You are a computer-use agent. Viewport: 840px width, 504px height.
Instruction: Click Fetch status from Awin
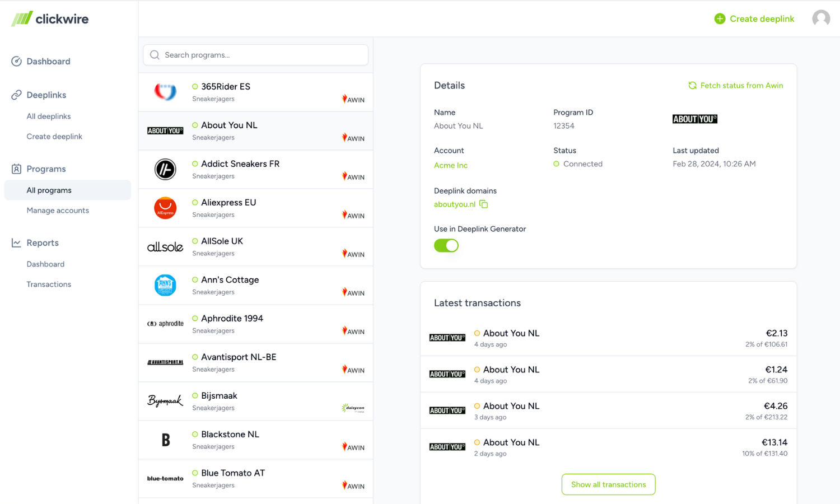[736, 86]
